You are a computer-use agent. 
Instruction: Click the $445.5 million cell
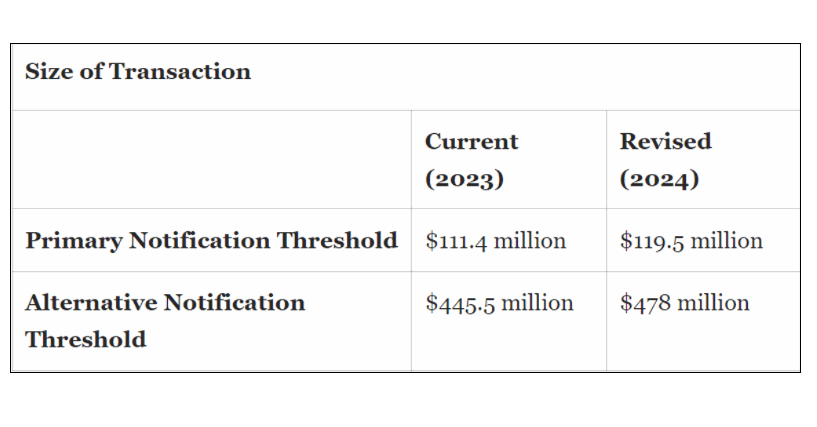pos(499,303)
